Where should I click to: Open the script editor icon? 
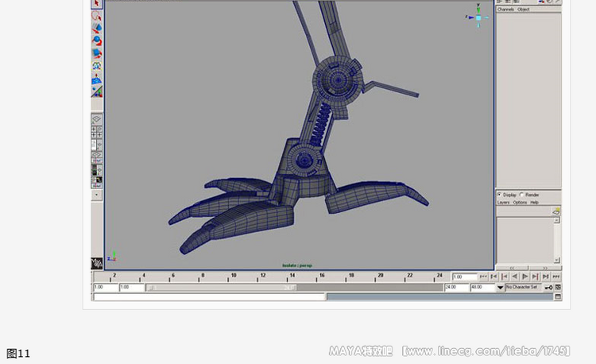pos(558,296)
